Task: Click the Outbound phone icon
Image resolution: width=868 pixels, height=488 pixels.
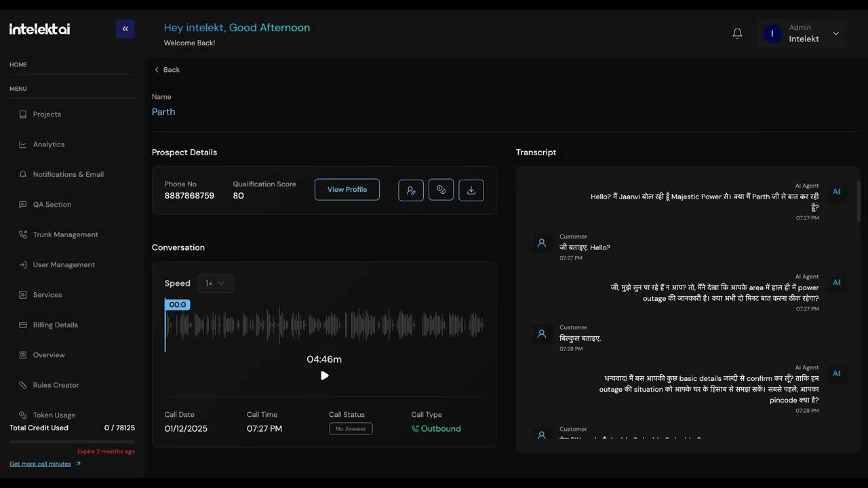Action: tap(415, 429)
